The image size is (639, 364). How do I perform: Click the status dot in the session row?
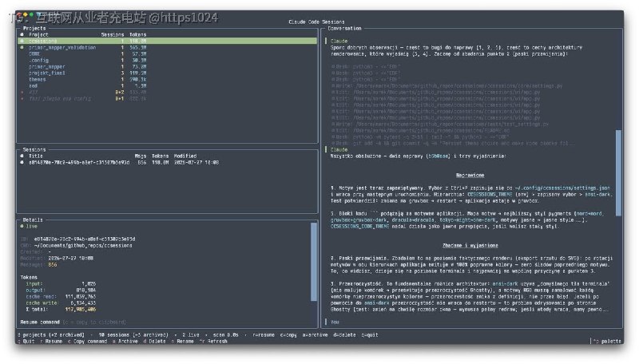click(22, 163)
